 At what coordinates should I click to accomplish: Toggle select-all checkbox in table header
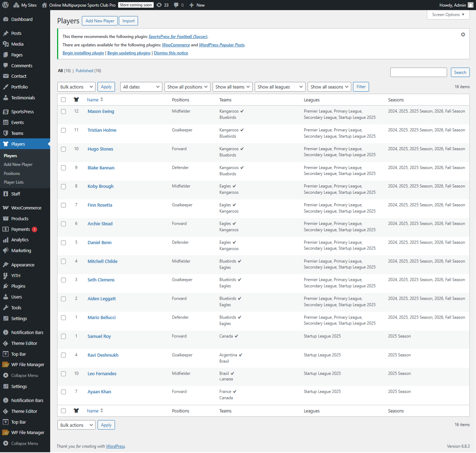[x=63, y=100]
